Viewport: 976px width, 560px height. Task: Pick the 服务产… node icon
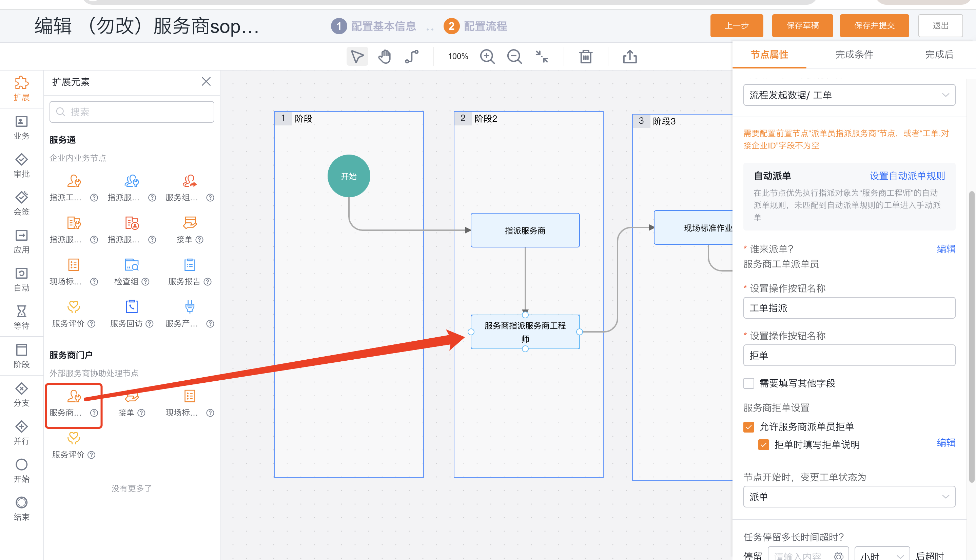pos(190,307)
